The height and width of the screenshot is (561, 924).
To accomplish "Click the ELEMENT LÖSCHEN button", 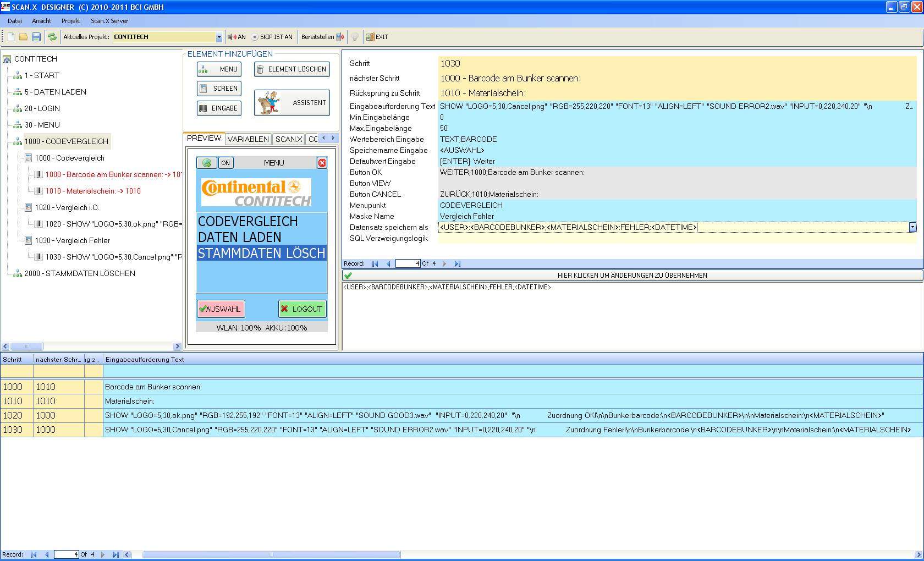I will [291, 69].
